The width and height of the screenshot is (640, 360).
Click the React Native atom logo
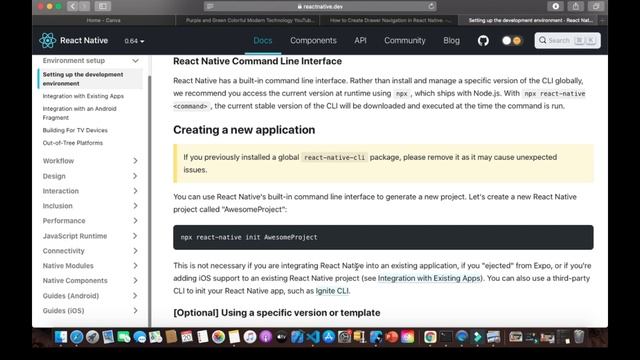(x=47, y=40)
